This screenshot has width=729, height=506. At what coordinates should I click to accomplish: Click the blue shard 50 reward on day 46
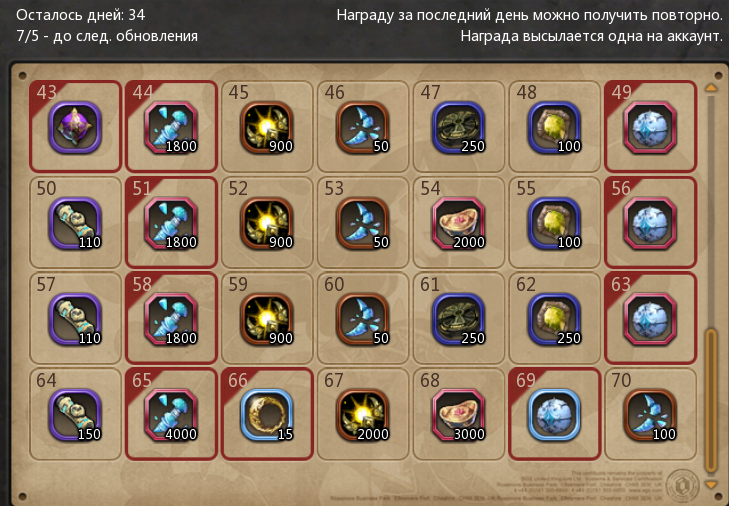click(363, 127)
